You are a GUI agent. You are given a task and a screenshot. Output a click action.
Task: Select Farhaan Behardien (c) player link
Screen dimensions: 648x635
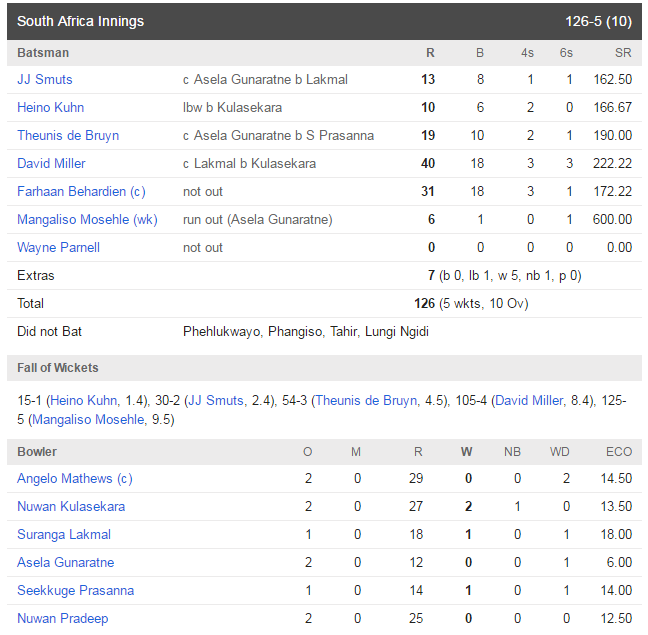[81, 192]
